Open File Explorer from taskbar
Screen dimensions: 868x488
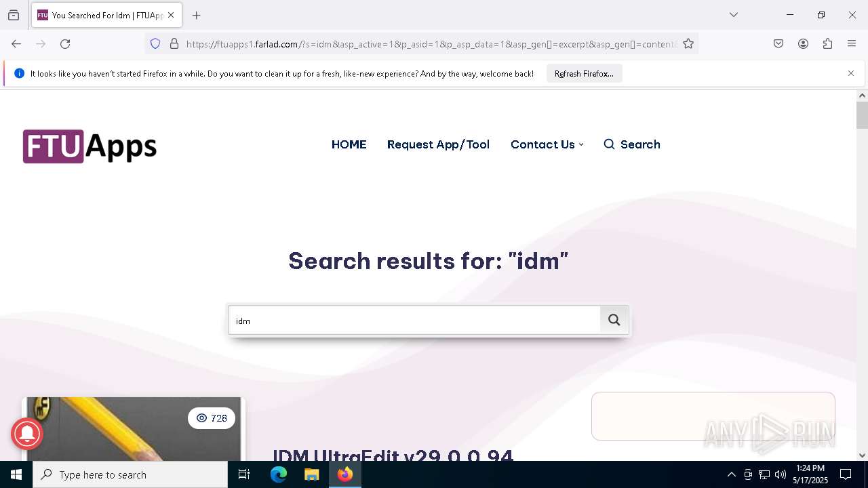pos(311,474)
